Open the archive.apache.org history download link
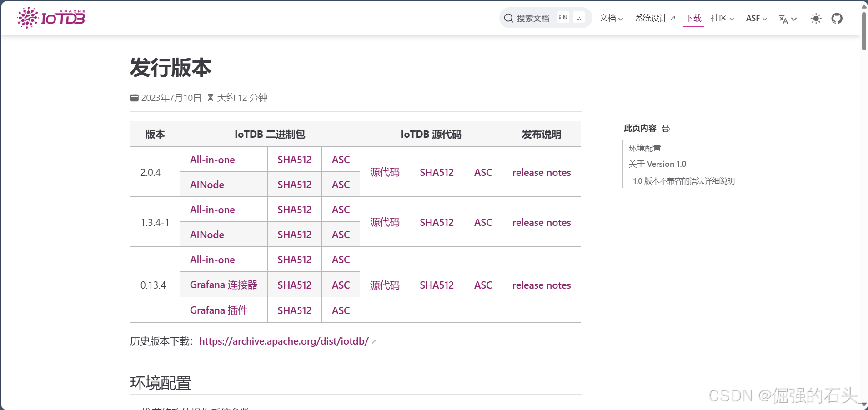Screen dimensions: 868x410 [x=284, y=341]
